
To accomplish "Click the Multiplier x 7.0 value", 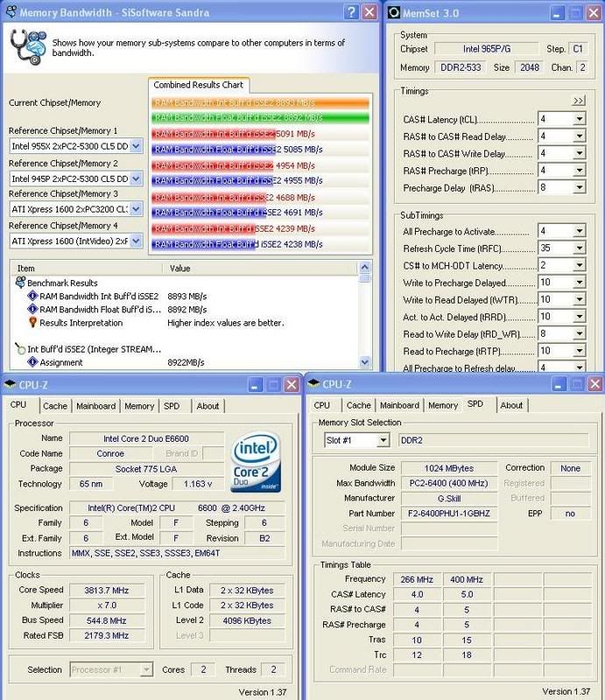I will pos(107,605).
